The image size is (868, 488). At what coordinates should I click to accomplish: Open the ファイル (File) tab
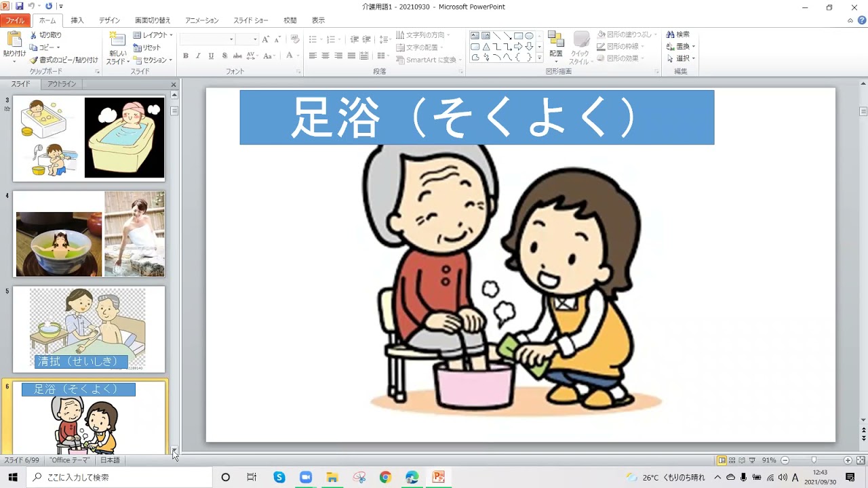click(x=15, y=21)
